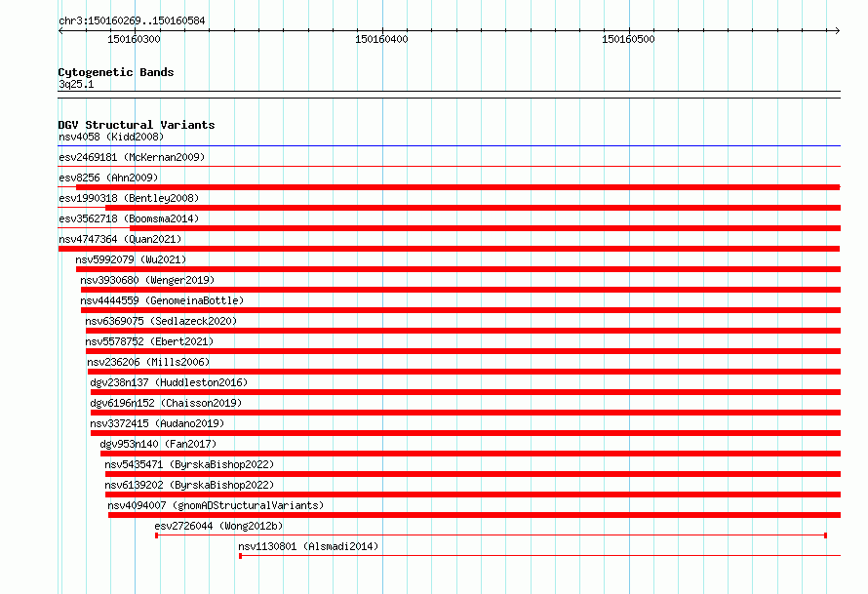Click the red bar of nsv5992079
868x594 pixels.
pos(458,269)
